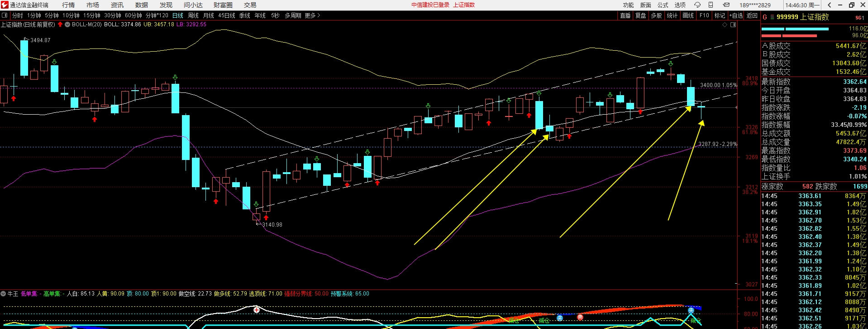
Task: Open F10 company info
Action: coord(704,15)
